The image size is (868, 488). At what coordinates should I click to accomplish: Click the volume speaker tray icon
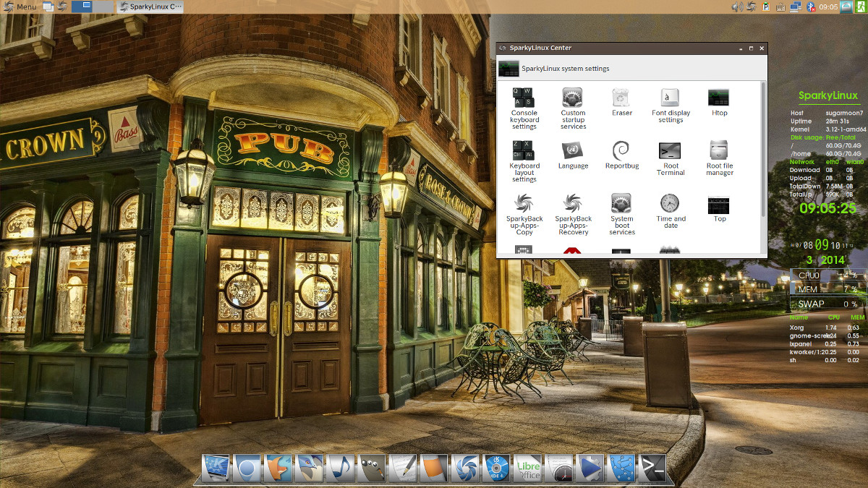tap(737, 7)
